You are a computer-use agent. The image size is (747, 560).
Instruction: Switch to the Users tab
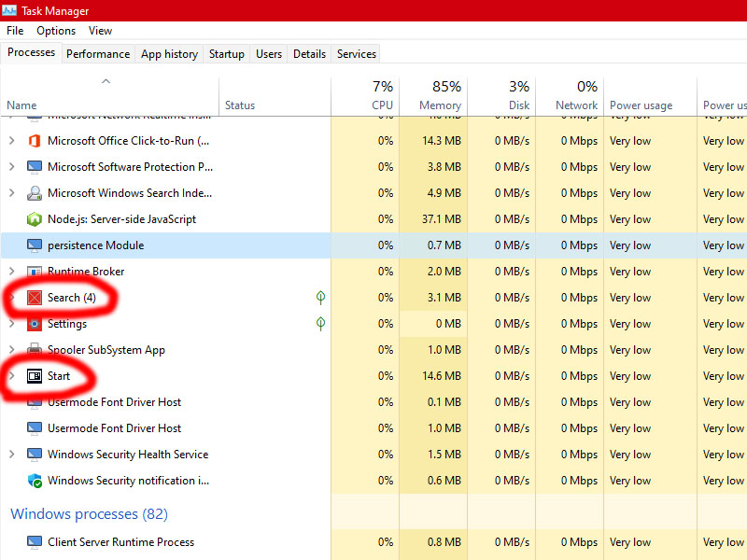pos(269,54)
